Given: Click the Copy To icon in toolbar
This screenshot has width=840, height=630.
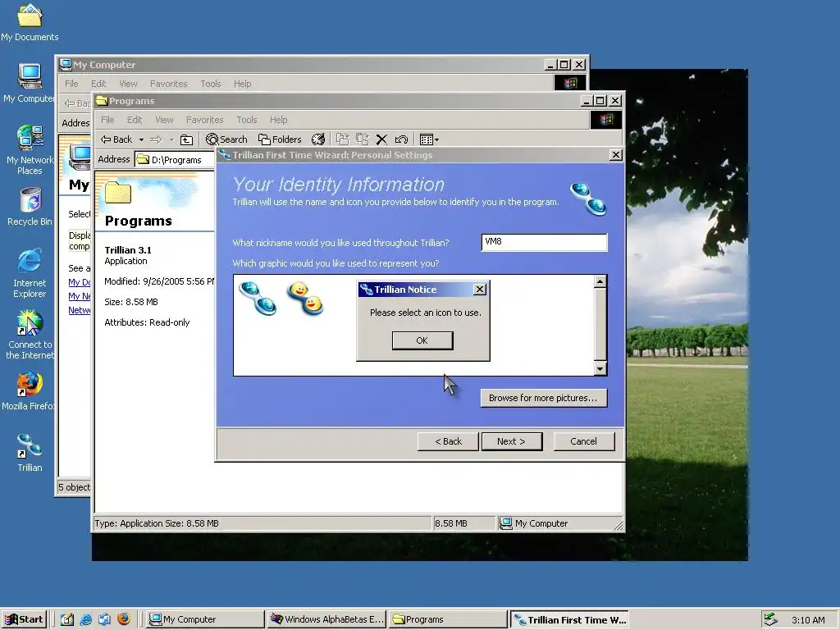Looking at the screenshot, I should click(x=362, y=139).
